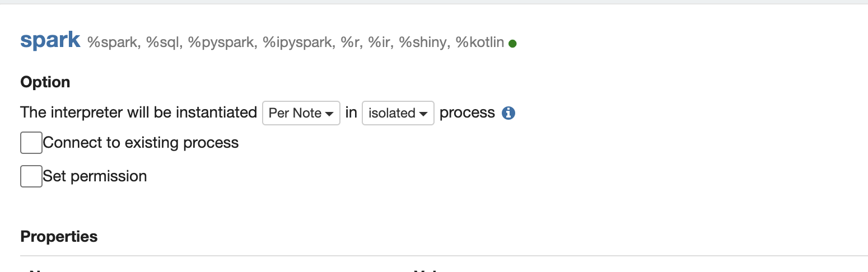Select the %r interpreter name
868x272 pixels.
pyautogui.click(x=351, y=43)
